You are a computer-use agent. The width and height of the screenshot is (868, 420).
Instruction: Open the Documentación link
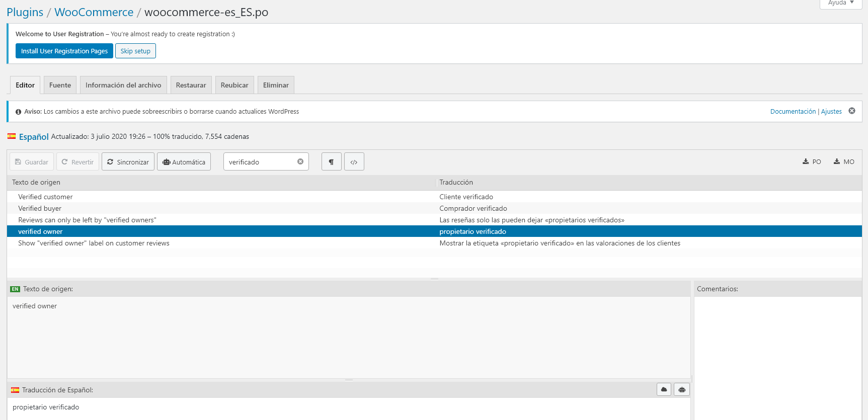[x=793, y=111]
